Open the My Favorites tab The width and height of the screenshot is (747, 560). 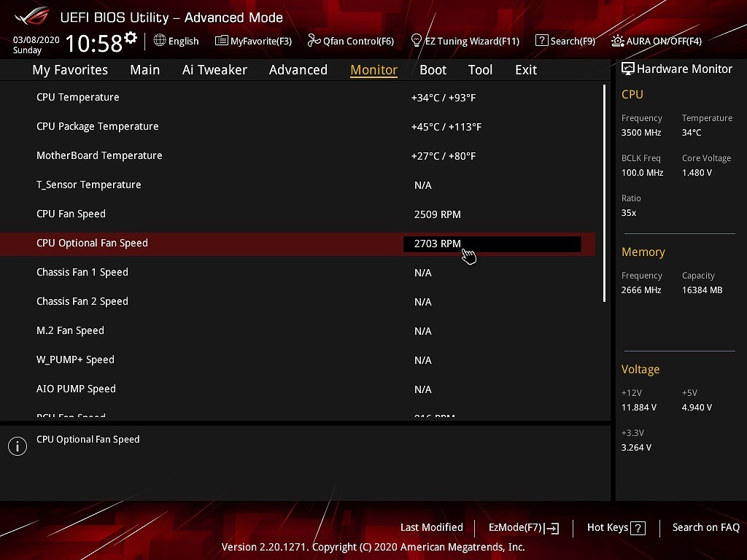click(x=70, y=70)
